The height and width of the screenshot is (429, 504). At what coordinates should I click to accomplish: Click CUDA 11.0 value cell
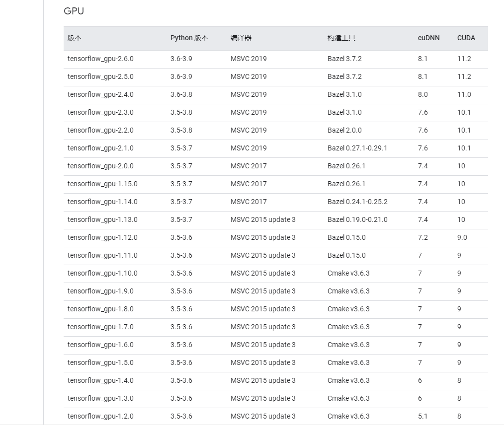464,95
